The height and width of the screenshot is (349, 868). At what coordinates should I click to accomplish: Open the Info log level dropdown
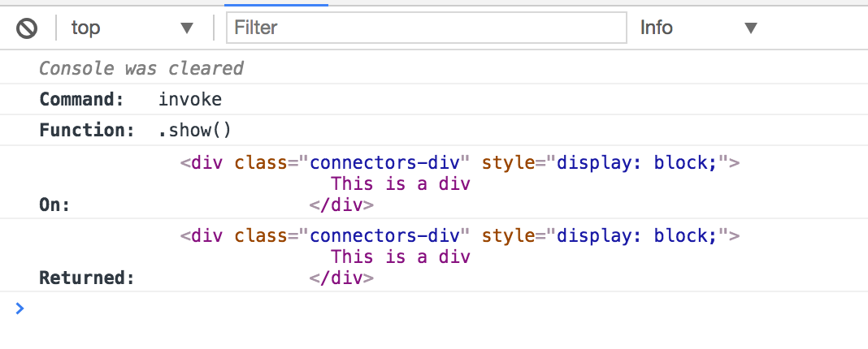coord(697,28)
